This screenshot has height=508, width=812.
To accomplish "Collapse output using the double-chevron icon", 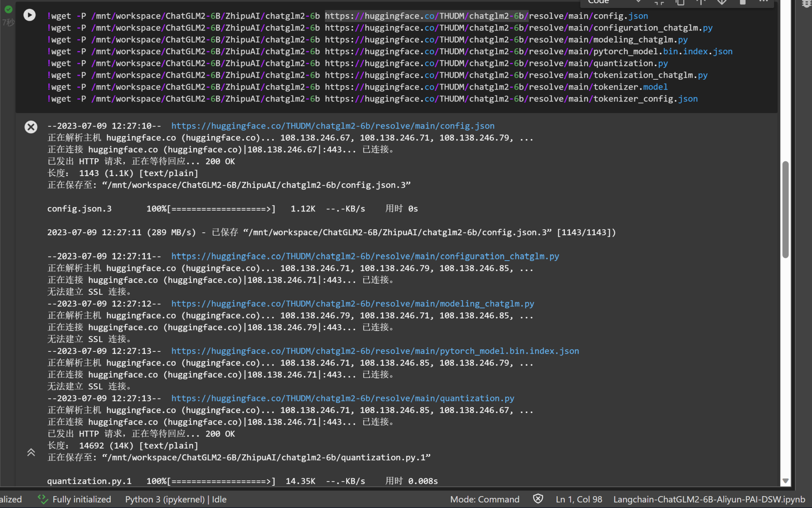I will pos(31,452).
